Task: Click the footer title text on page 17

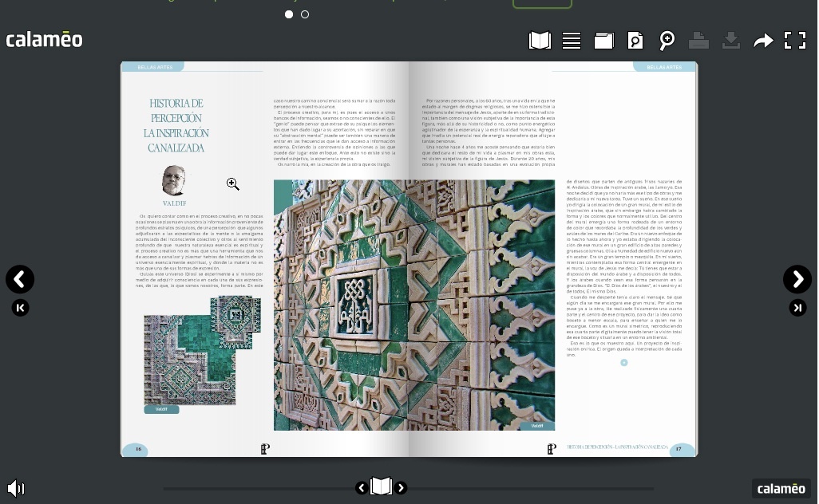Action: [x=617, y=447]
